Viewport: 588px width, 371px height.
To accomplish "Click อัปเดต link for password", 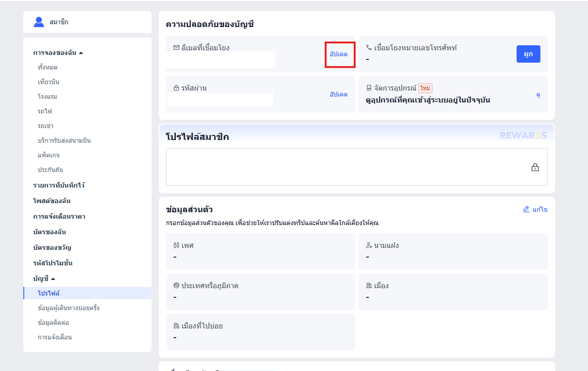I will 339,94.
